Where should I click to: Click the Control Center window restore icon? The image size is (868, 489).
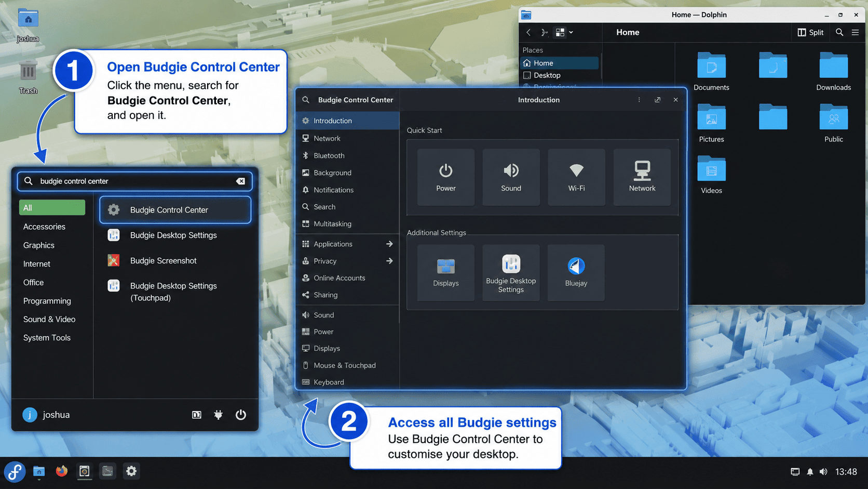(657, 100)
